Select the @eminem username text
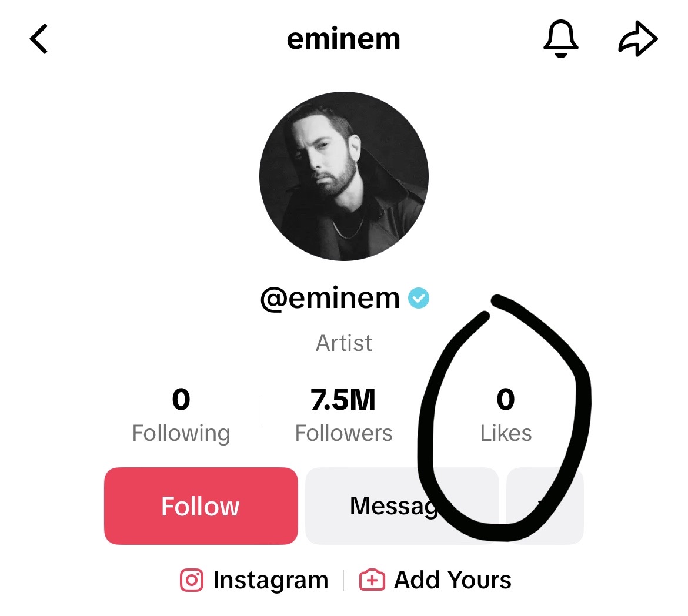The image size is (688, 616). tap(330, 299)
